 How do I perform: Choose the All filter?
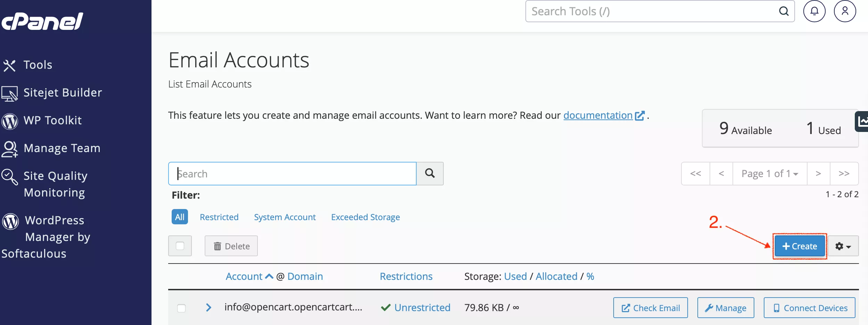(x=180, y=217)
